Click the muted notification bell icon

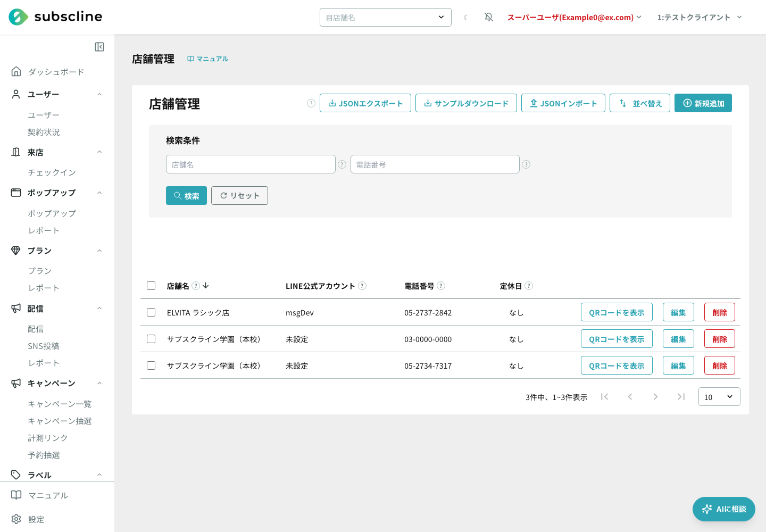click(489, 17)
